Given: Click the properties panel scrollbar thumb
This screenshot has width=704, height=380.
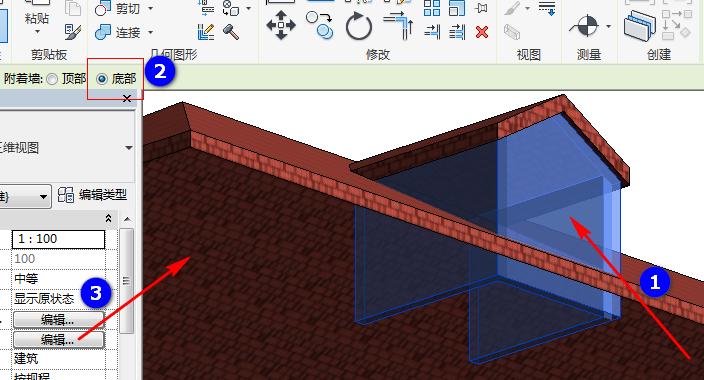Looking at the screenshot, I should (x=127, y=281).
